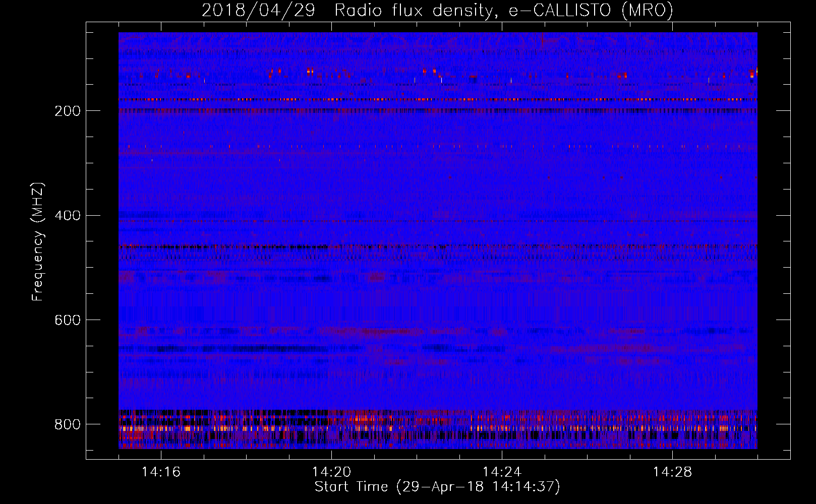Click the 14:28 time tick label

pos(672,472)
